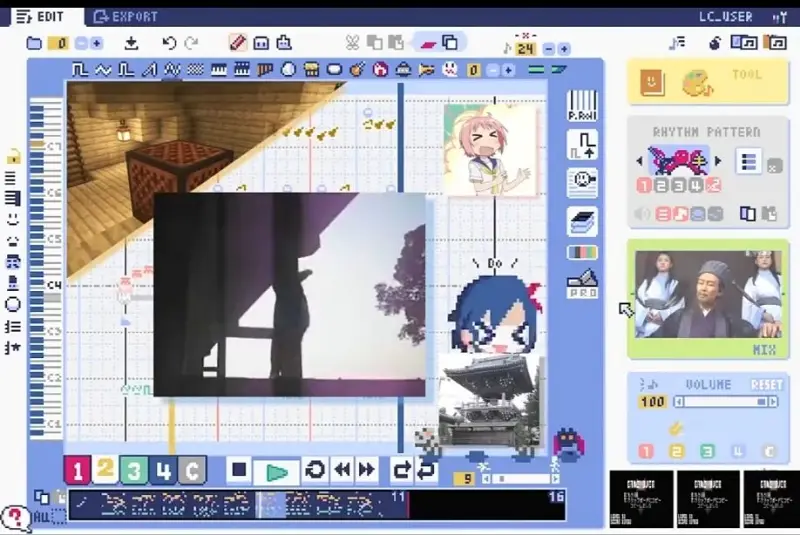Screen dimensions: 800x535
Task: Undo the last edit
Action: pyautogui.click(x=169, y=43)
